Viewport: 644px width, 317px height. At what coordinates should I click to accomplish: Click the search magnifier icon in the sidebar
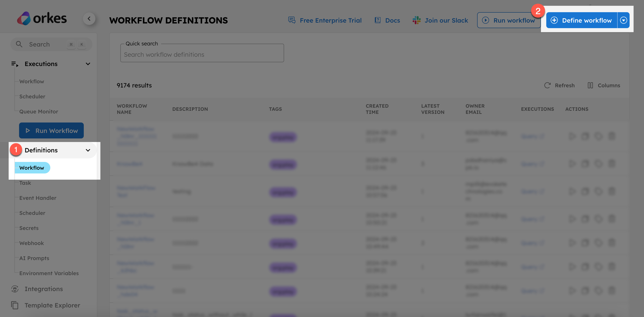[x=19, y=44]
